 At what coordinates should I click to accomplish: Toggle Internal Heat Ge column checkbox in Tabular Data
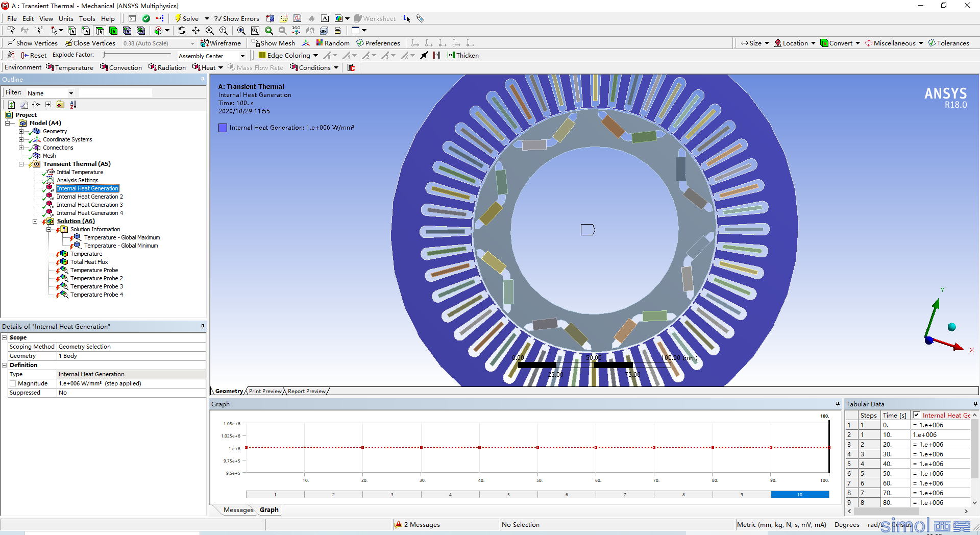pyautogui.click(x=917, y=415)
